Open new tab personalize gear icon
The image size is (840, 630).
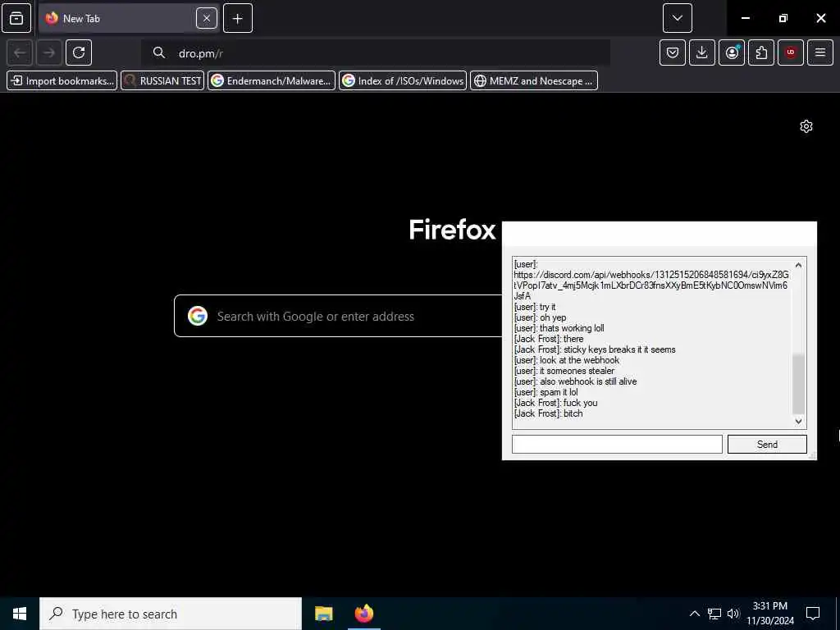806,126
